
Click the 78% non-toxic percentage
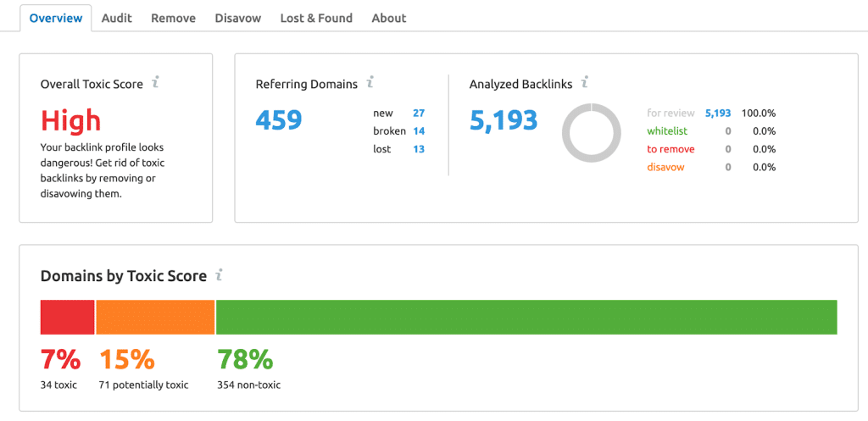(245, 360)
